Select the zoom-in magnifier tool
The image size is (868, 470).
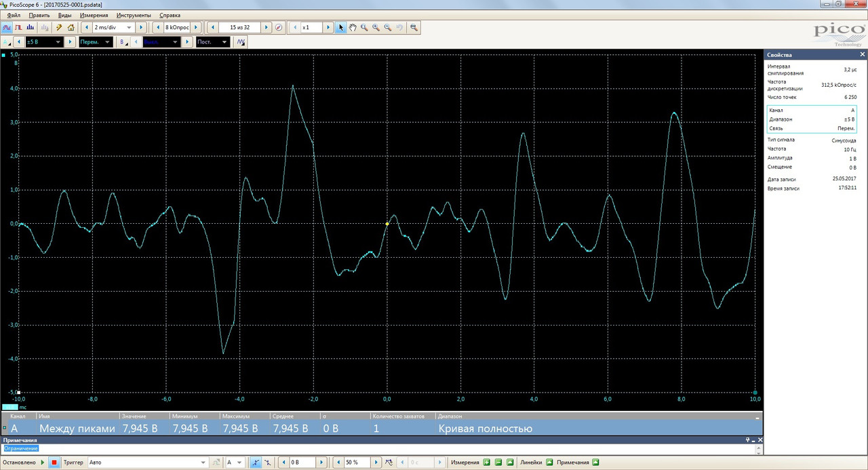point(376,27)
